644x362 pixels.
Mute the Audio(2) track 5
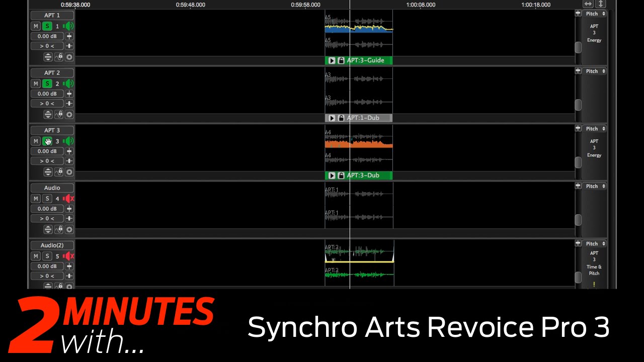tap(36, 256)
